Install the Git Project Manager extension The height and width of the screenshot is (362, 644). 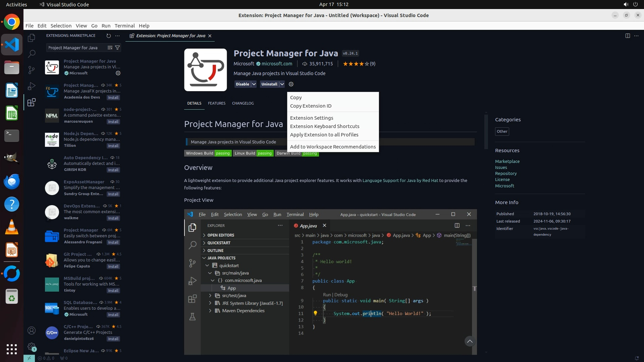pos(113,266)
